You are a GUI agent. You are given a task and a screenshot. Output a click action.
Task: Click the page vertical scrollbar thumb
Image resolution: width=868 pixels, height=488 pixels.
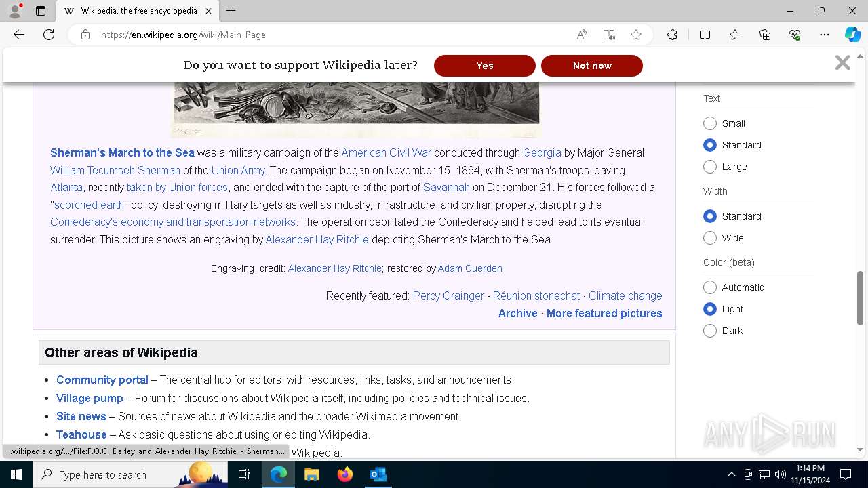[861, 298]
